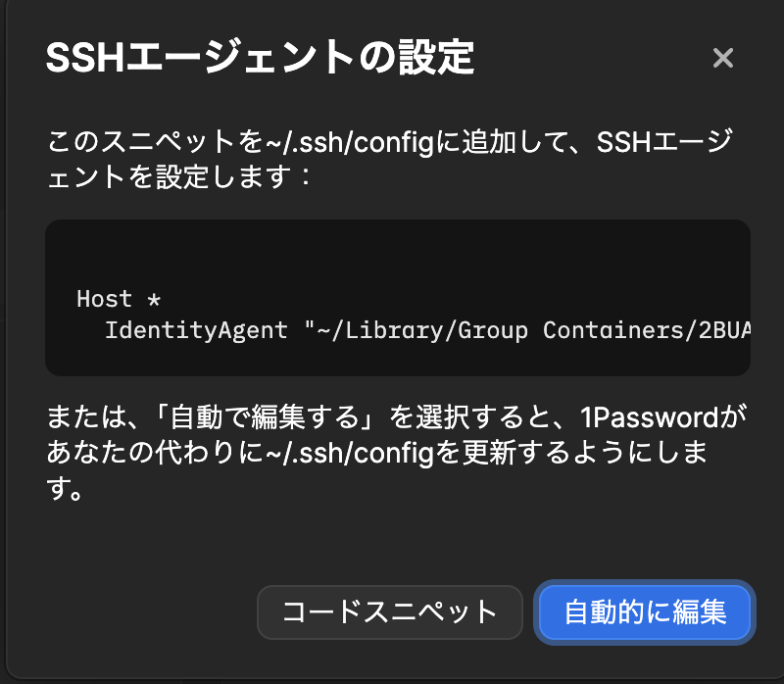Click the × close symbol top right
The image size is (784, 684).
coord(723,58)
